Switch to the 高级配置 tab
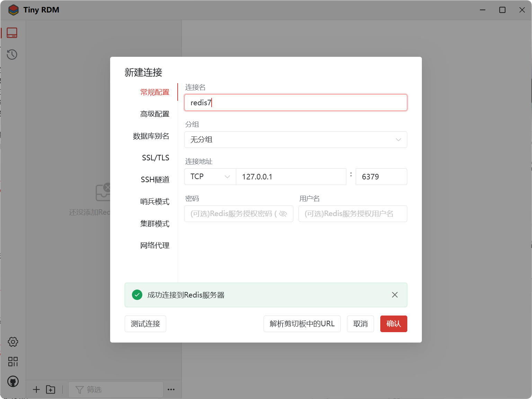This screenshot has width=532, height=399. [155, 114]
